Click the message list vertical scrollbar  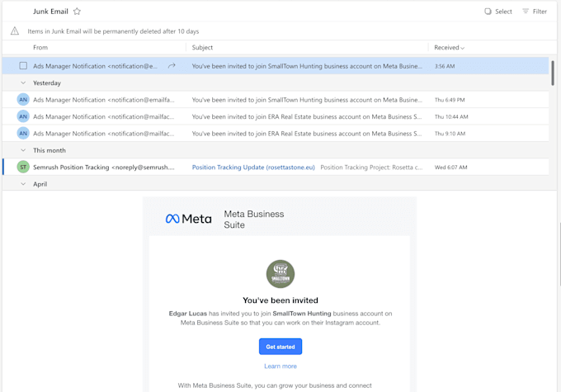click(x=553, y=73)
